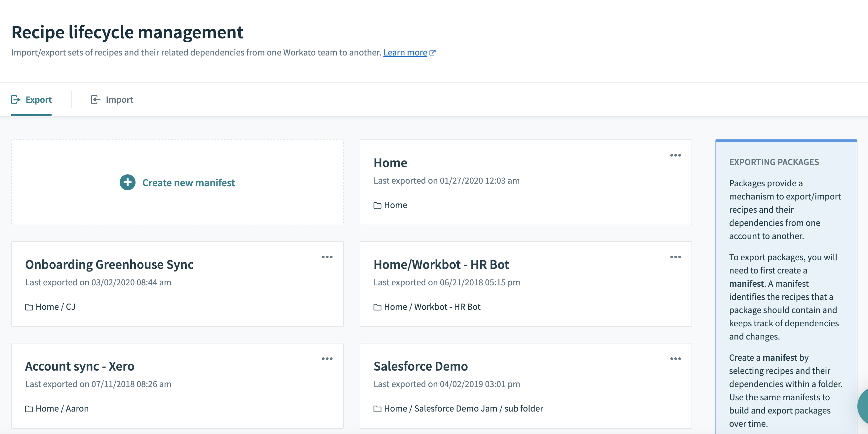The height and width of the screenshot is (434, 868).
Task: Open the Onboarding Greenhouse Sync manifest
Action: [109, 264]
